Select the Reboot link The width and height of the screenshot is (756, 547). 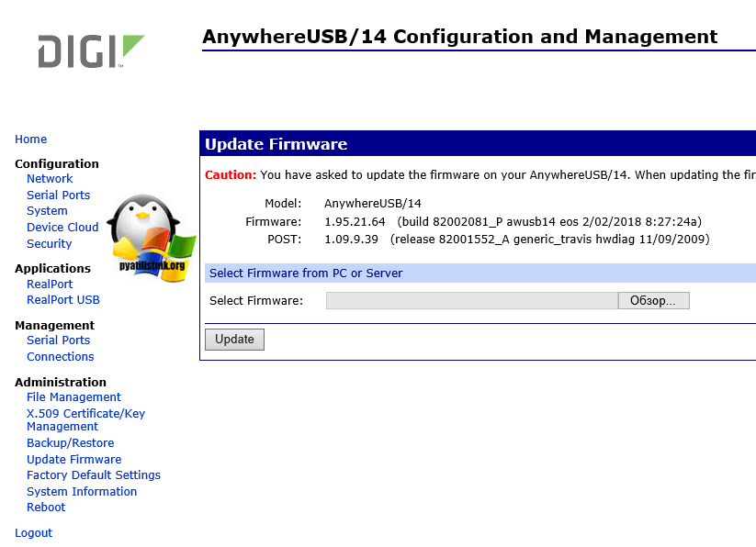click(x=46, y=507)
